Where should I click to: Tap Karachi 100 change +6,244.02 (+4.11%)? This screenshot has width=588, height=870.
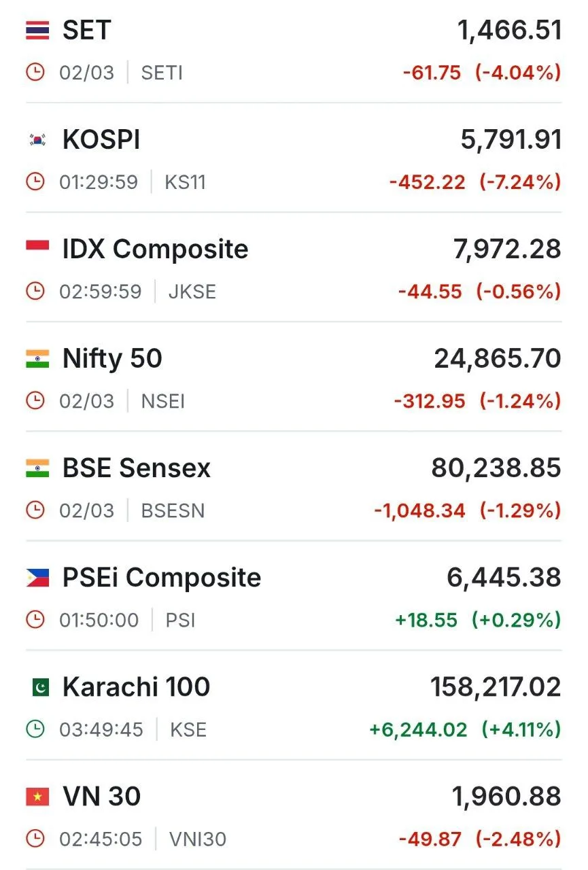point(465,730)
